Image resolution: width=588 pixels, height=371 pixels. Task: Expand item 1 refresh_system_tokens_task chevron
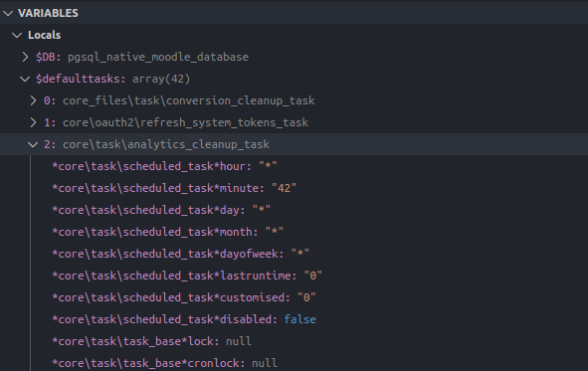pos(33,122)
